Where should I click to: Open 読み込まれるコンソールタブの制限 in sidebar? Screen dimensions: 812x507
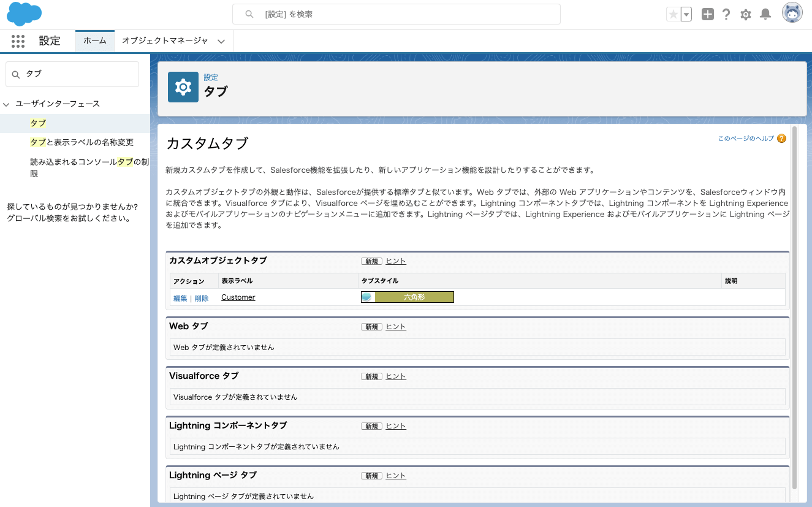click(89, 167)
